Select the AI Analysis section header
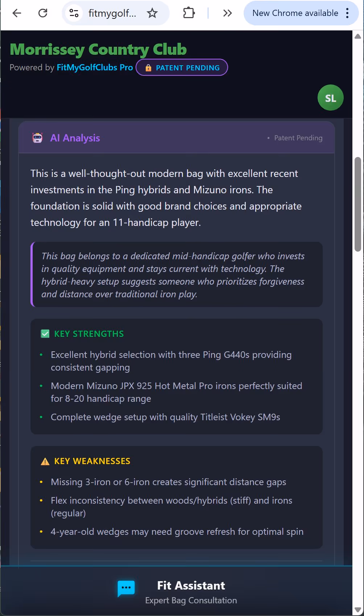The image size is (364, 616). (x=75, y=138)
